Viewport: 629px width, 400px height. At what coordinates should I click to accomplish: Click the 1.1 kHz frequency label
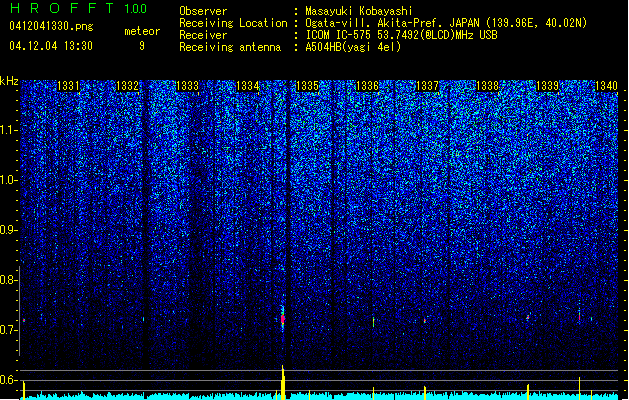point(9,130)
